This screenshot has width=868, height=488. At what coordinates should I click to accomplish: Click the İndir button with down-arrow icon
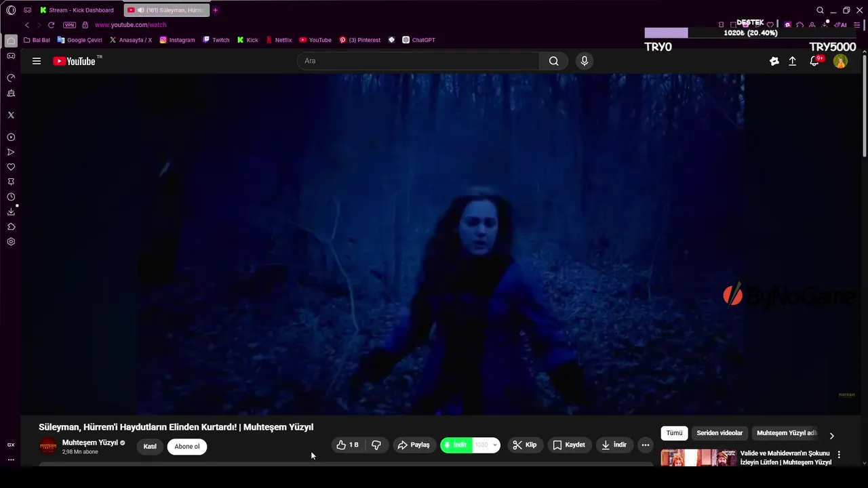[x=614, y=445]
